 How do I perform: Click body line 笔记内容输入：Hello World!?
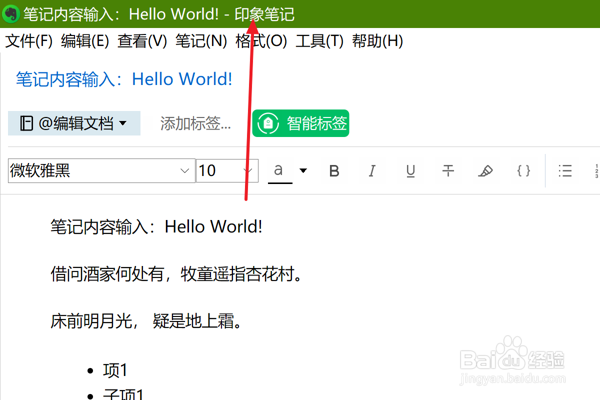[157, 227]
